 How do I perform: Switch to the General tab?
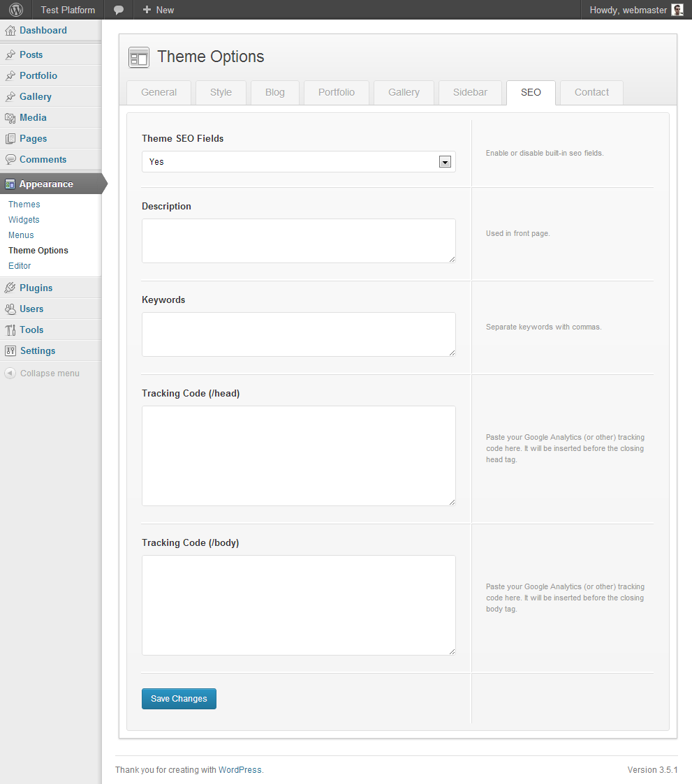[x=159, y=92]
